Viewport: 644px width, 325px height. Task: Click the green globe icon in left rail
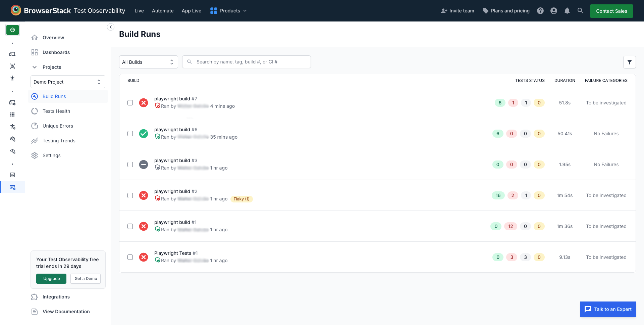coord(12,30)
